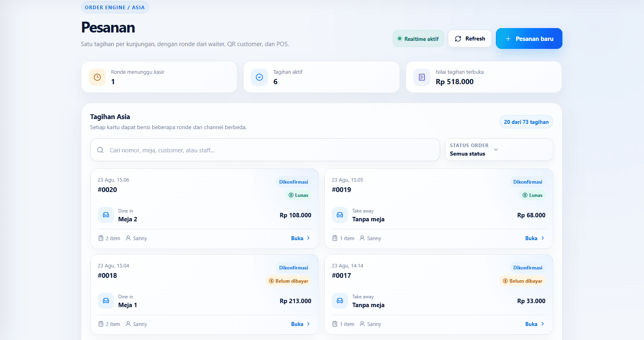Screen dimensions: 644x340
Task: Expand order #0020 with the Buka chevron
Action: pos(309,238)
